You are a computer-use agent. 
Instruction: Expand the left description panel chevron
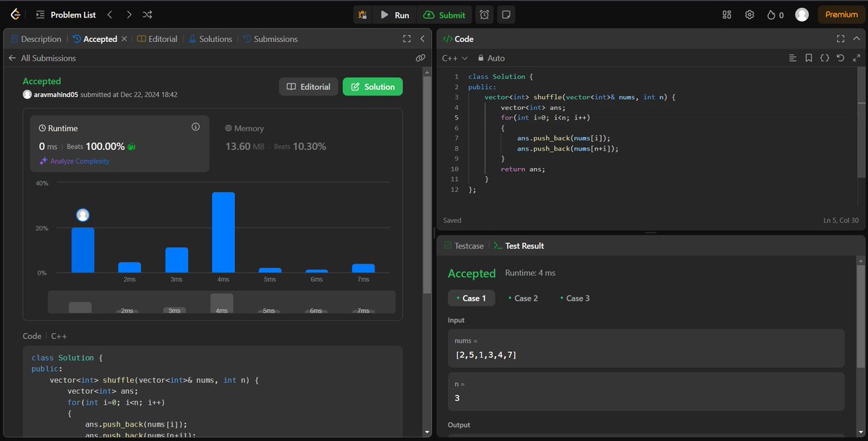pos(422,38)
